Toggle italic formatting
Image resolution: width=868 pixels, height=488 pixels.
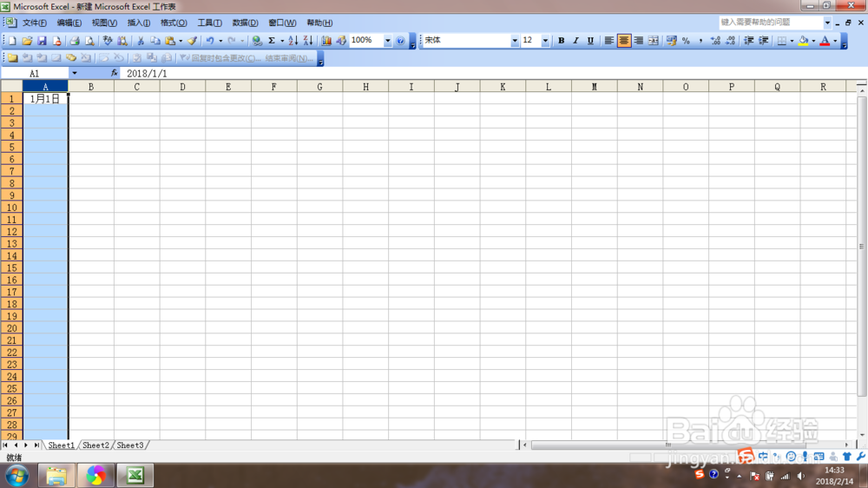pos(575,41)
